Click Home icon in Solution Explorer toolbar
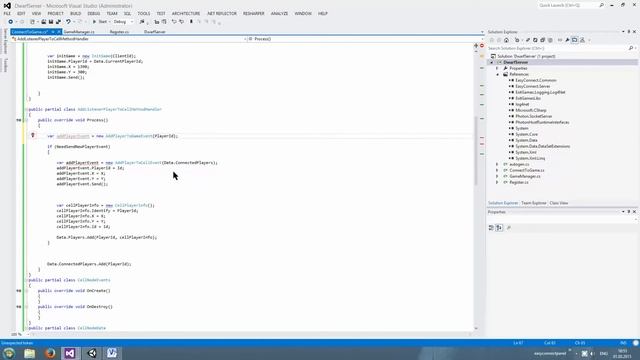Screen dimensions: 640x360 tap(506, 40)
